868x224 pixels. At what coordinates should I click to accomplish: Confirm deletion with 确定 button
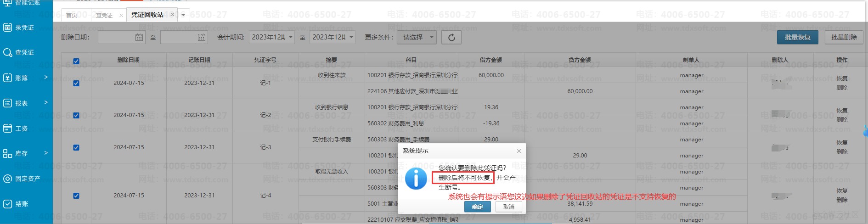(478, 207)
